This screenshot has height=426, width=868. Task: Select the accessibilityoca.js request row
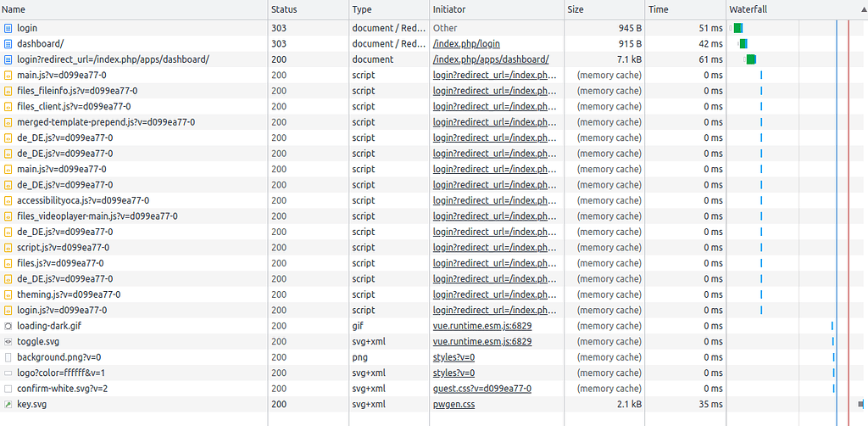[x=83, y=200]
